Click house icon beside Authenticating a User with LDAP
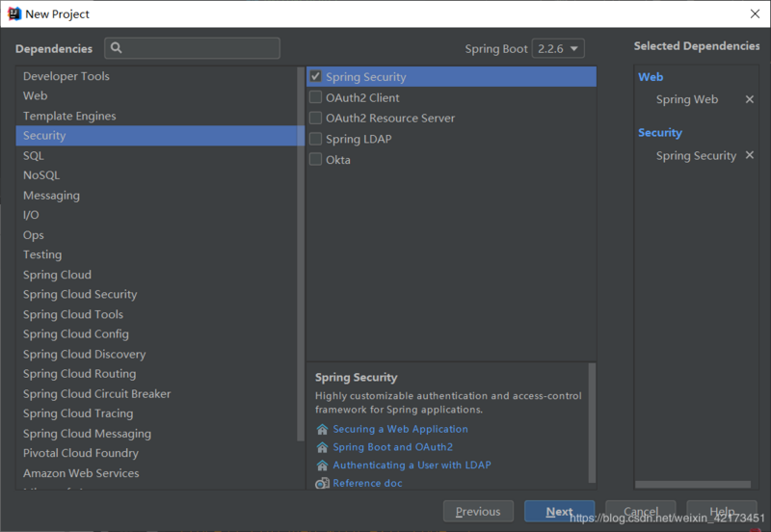 point(322,465)
